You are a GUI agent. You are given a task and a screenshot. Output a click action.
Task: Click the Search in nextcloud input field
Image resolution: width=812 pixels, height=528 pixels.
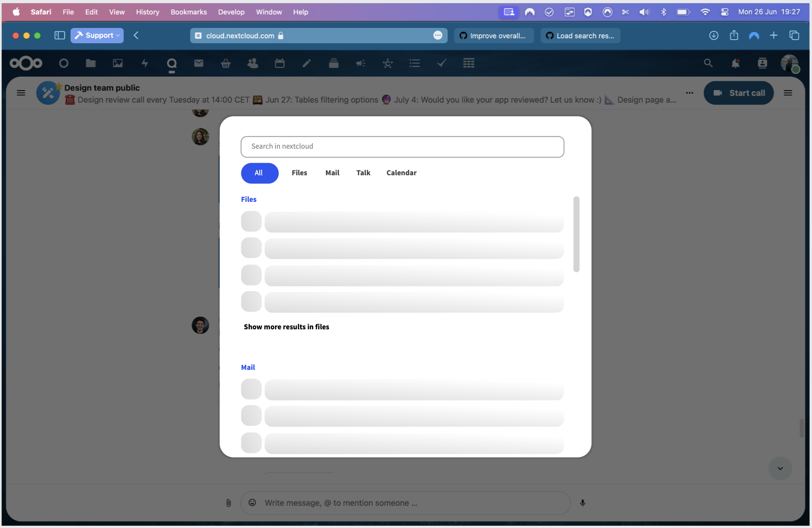402,146
